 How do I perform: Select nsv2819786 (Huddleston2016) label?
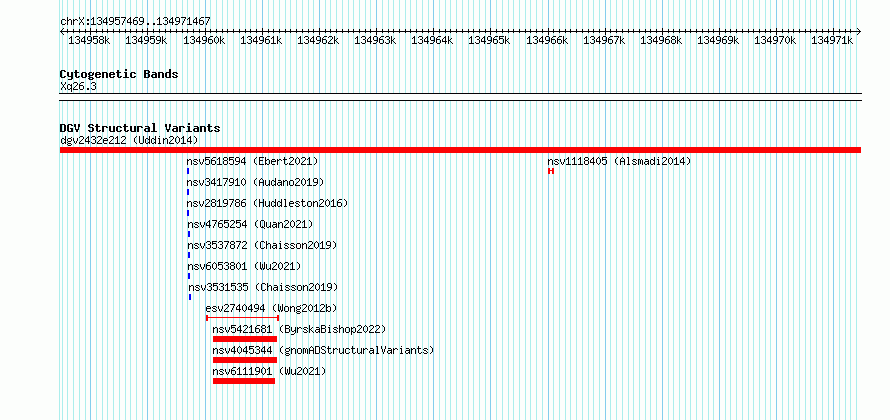point(267,204)
